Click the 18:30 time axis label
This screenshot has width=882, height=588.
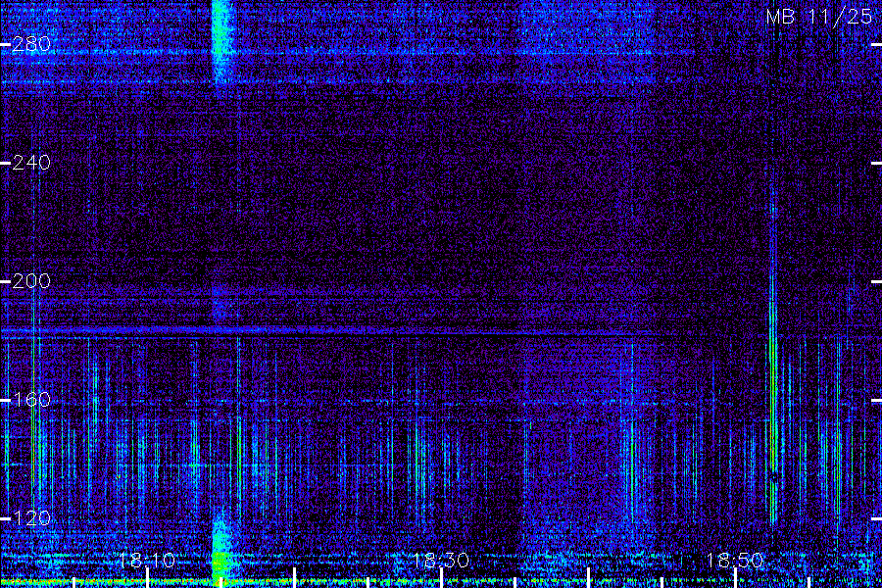[441, 561]
